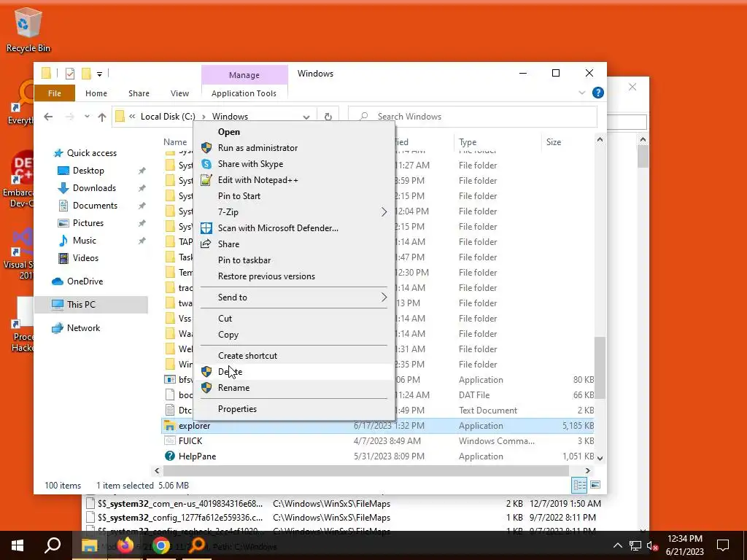Choose Share in the context menu

coord(294,244)
